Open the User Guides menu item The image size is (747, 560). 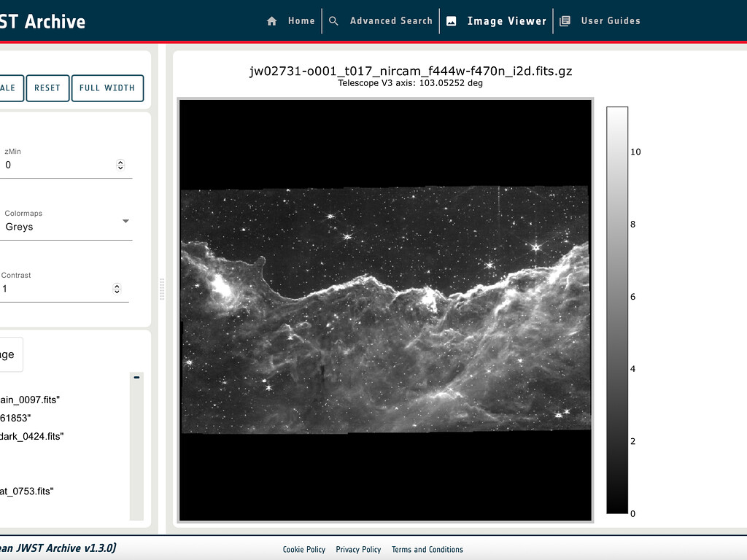click(611, 21)
